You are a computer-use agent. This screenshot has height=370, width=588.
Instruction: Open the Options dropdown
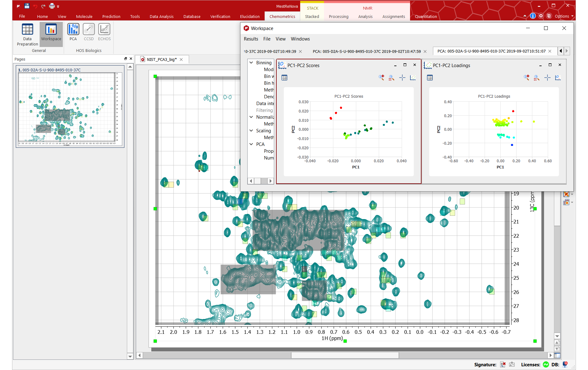click(x=564, y=16)
